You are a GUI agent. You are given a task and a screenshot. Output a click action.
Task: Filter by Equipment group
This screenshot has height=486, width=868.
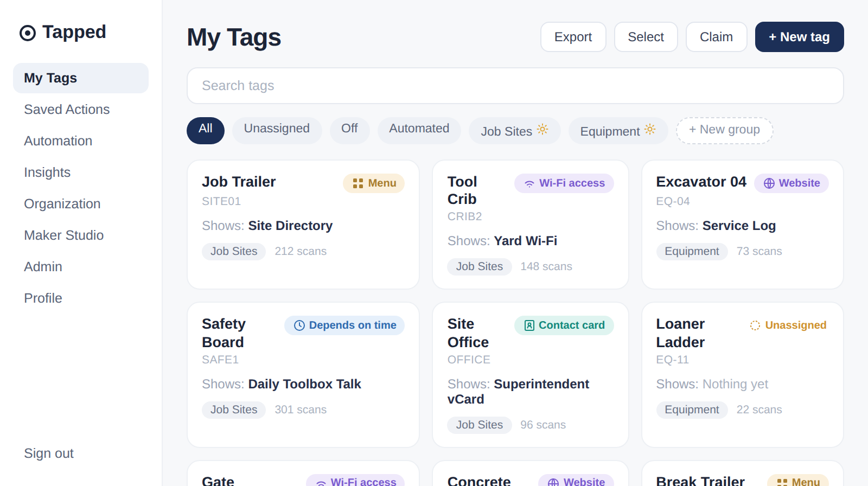618,130
